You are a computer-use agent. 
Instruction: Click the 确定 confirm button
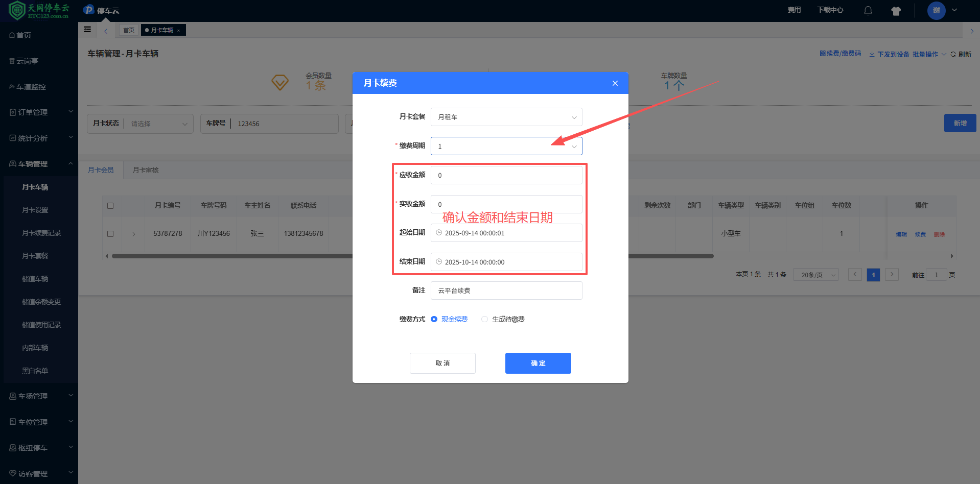click(538, 363)
